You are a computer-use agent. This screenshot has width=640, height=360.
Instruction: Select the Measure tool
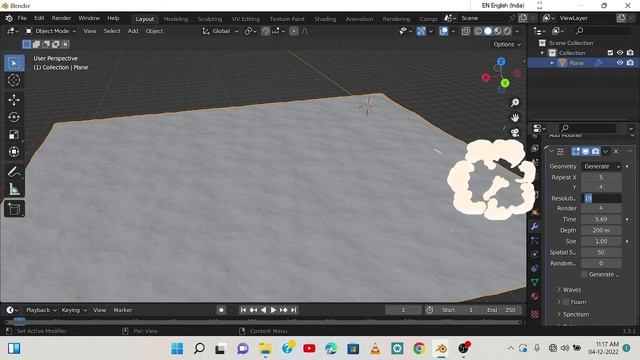14,189
